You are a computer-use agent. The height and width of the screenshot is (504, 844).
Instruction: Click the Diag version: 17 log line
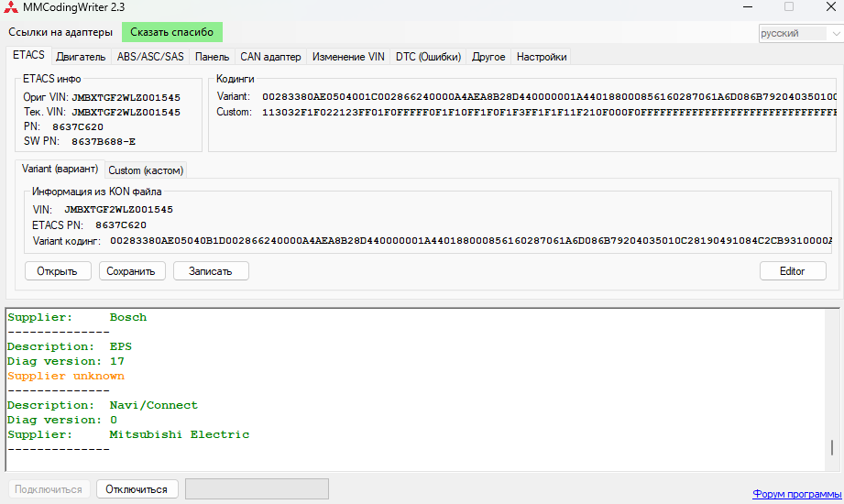66,361
